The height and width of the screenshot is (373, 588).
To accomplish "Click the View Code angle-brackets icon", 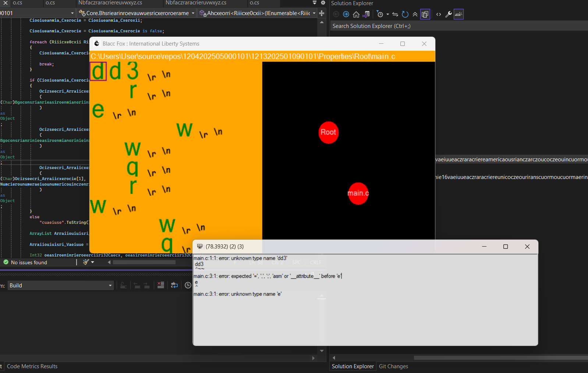I will point(439,14).
